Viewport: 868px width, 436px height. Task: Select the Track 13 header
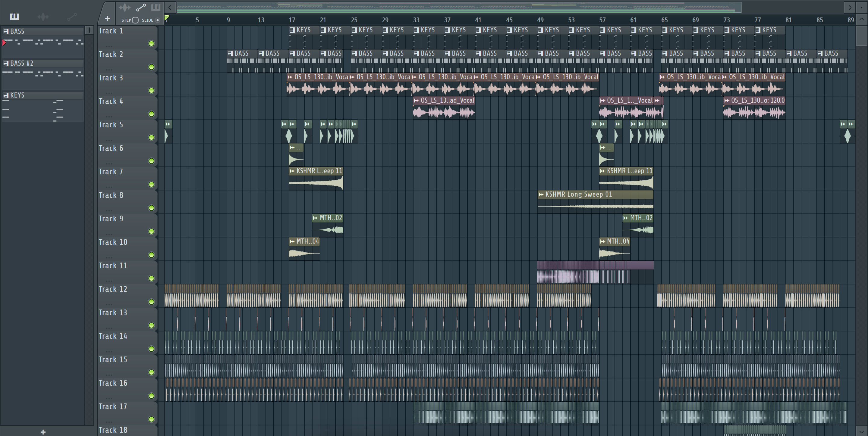[127, 319]
